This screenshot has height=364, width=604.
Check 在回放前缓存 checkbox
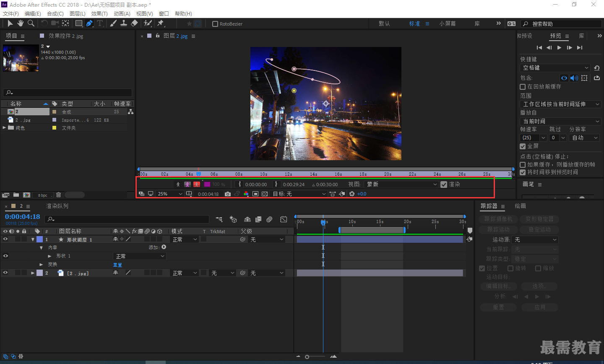523,87
